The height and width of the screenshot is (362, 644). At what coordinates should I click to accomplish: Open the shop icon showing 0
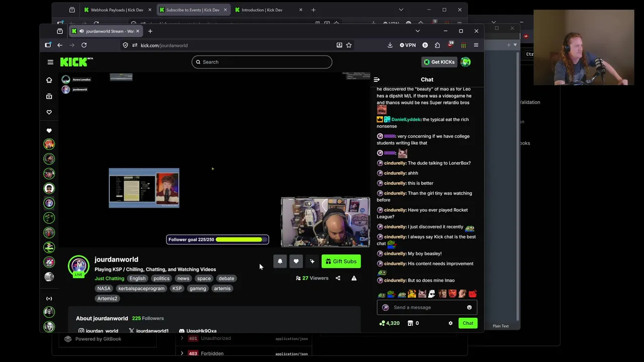[413, 323]
